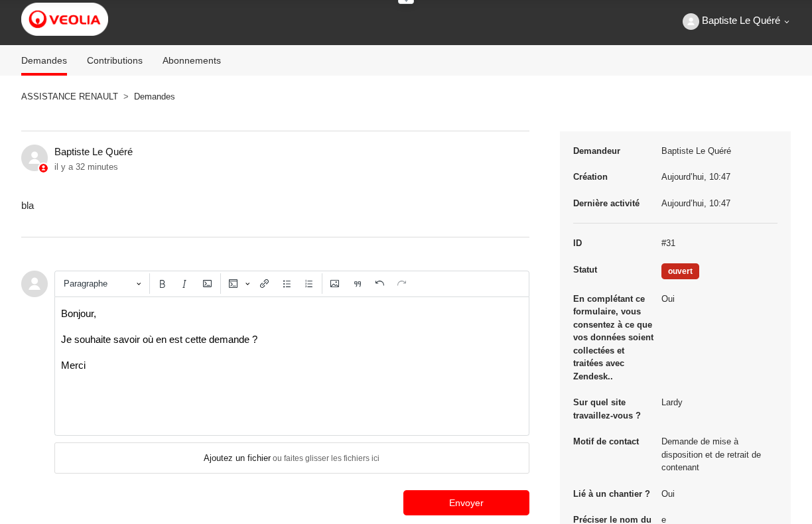The height and width of the screenshot is (524, 812).
Task: Insert an image into the reply
Action: [335, 284]
